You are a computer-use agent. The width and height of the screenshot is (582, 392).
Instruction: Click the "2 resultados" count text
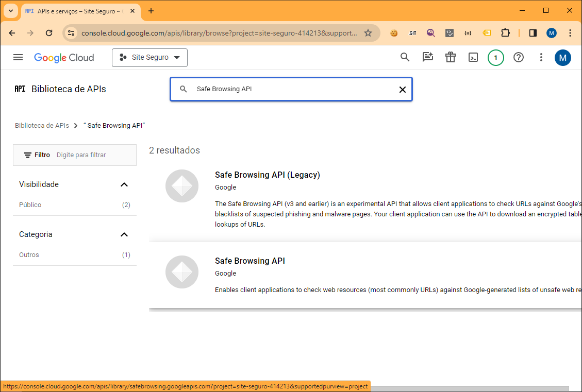click(174, 150)
